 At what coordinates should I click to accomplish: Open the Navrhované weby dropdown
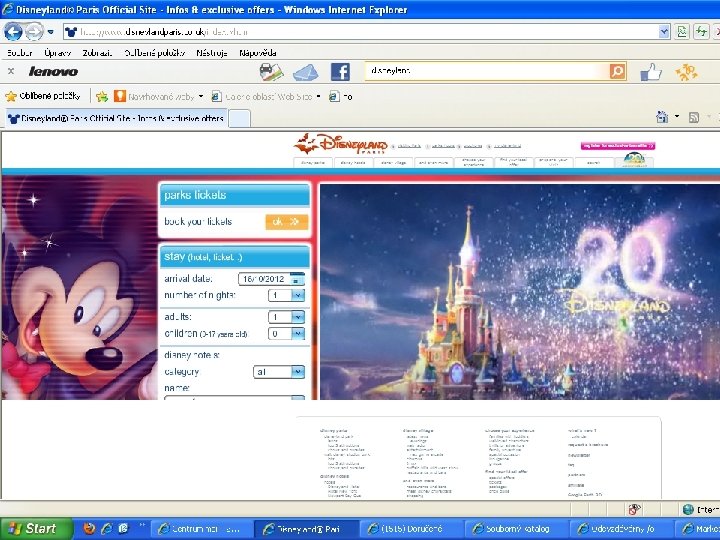click(x=158, y=96)
